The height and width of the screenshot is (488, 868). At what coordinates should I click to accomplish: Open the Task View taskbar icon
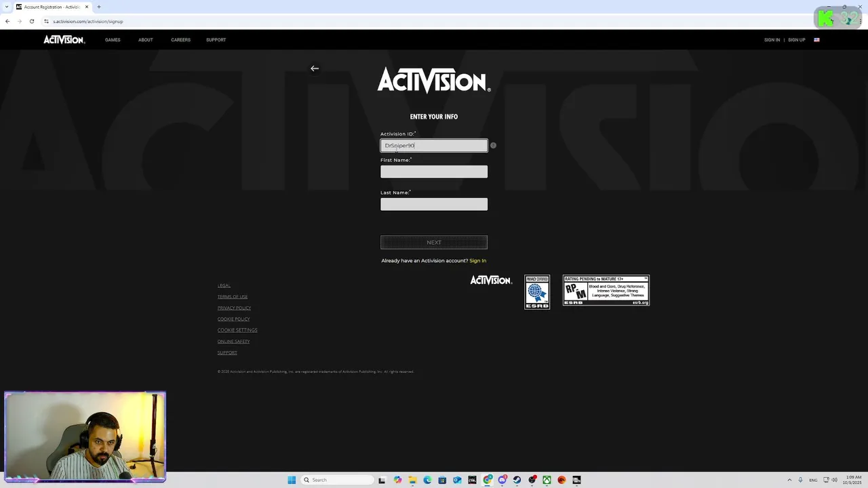[382, 480]
